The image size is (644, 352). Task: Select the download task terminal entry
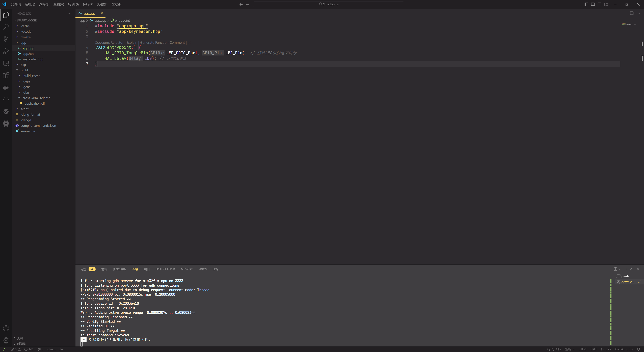point(629,282)
